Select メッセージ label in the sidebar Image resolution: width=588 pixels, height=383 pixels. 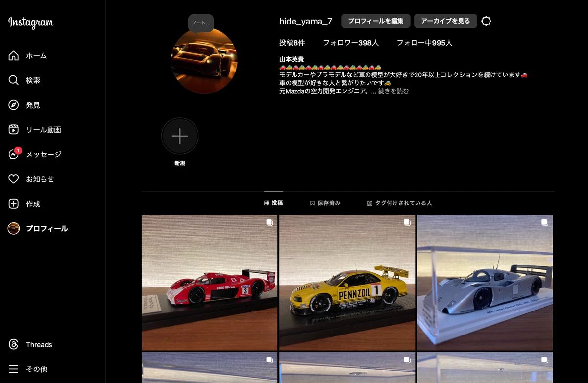[44, 154]
